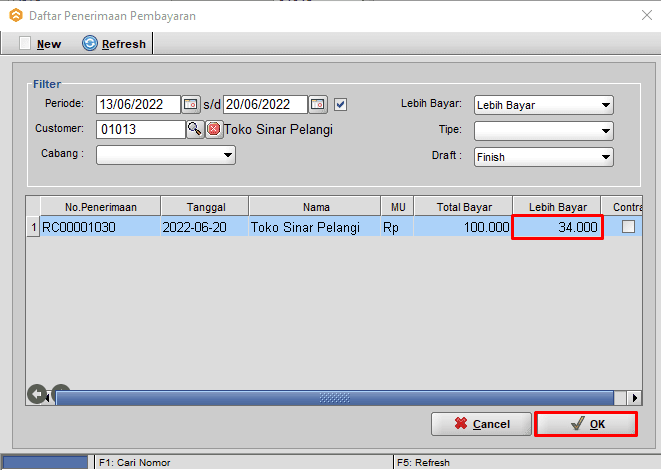Click the Total Bayar column header
Viewport: 661px width, 470px height.
pos(464,207)
